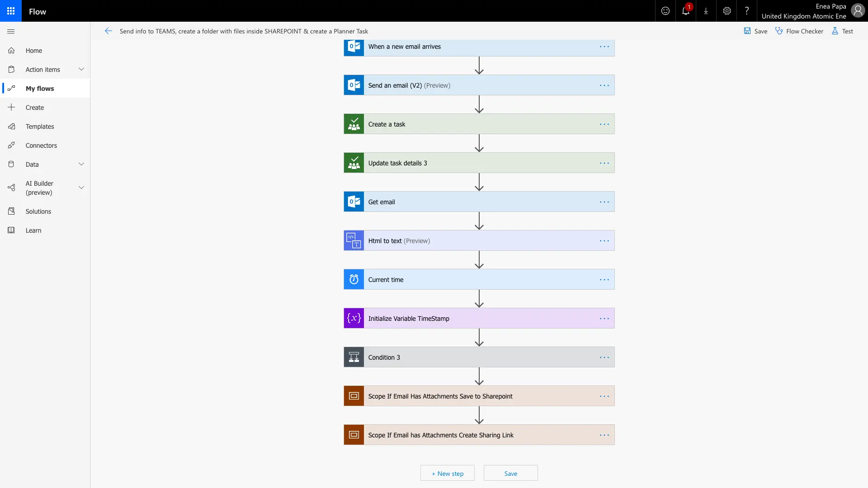Viewport: 868px width, 488px height.
Task: Click the Current time clock icon
Action: (x=354, y=280)
